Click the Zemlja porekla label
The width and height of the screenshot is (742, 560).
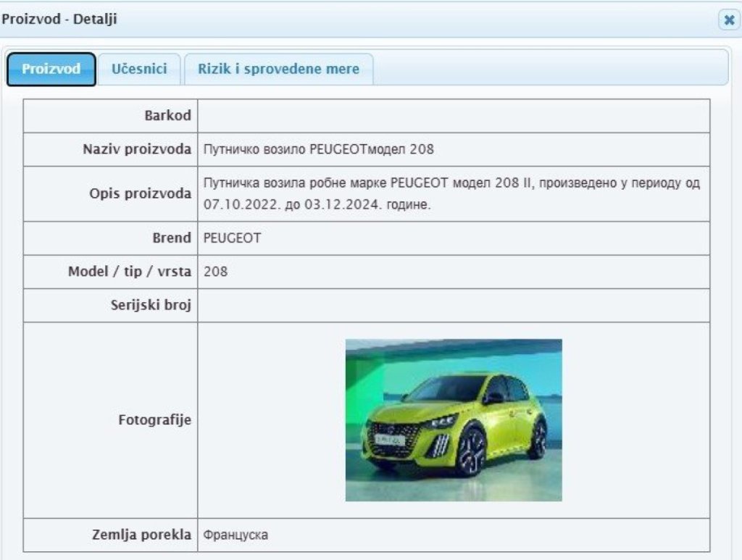coord(141,535)
